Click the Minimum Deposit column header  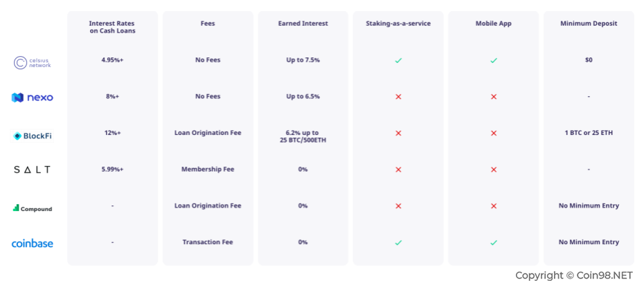click(x=589, y=24)
